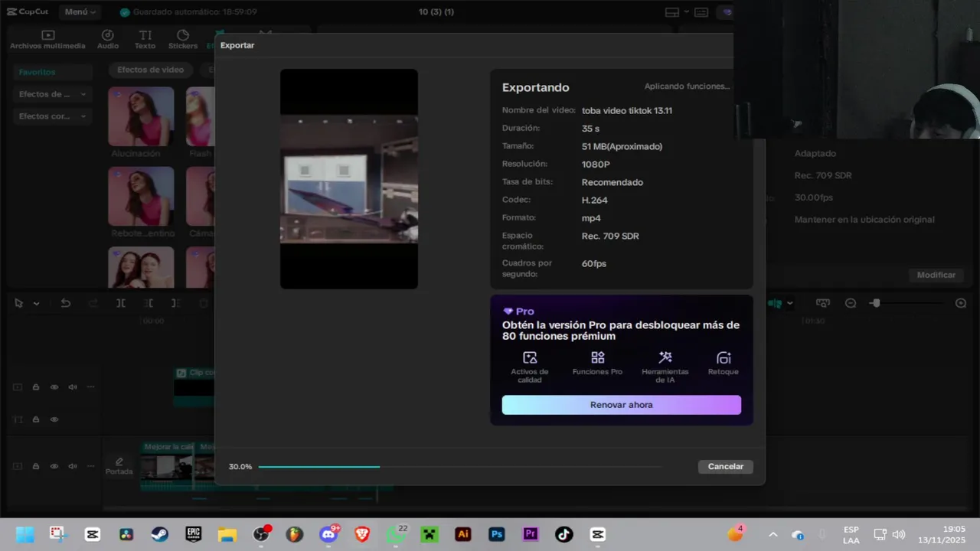Redo the last undone edit
Viewport: 980px width, 551px height.
click(x=93, y=304)
